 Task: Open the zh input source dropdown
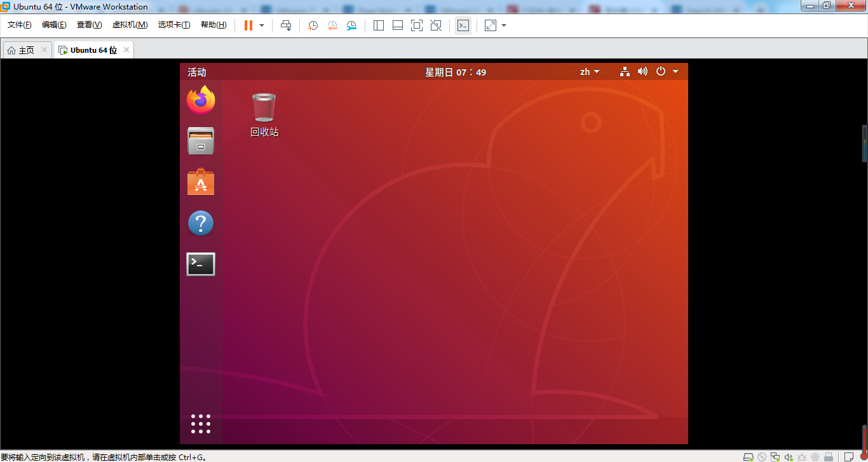pos(590,72)
